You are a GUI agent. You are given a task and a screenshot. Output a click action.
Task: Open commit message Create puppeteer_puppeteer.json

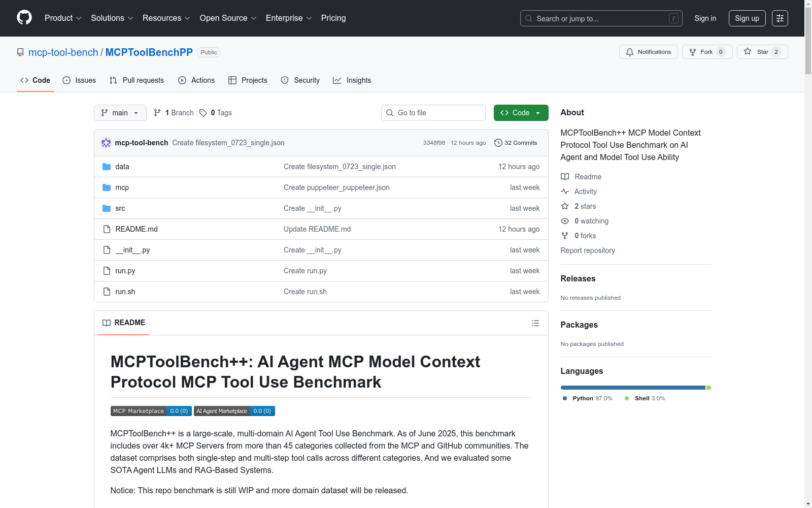click(336, 187)
